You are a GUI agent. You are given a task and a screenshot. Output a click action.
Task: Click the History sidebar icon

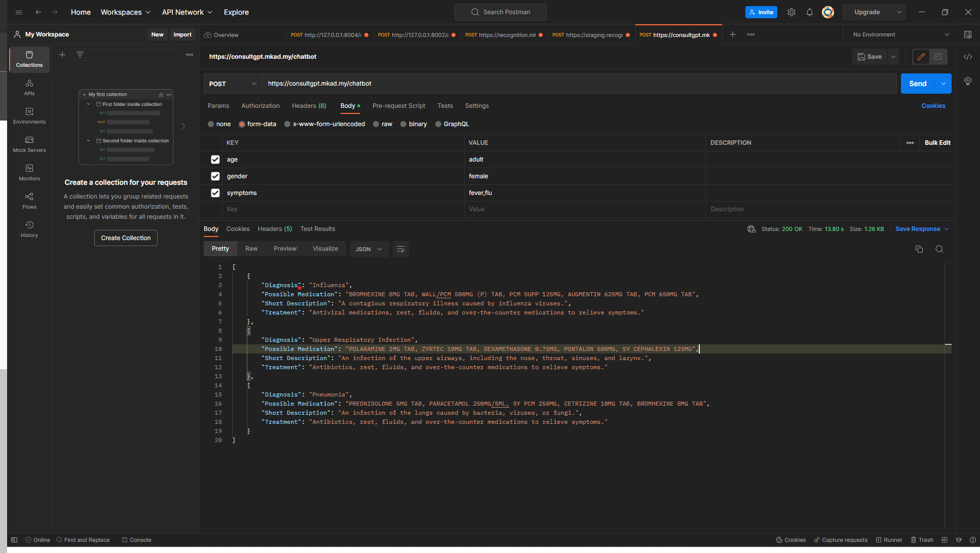coord(29,229)
